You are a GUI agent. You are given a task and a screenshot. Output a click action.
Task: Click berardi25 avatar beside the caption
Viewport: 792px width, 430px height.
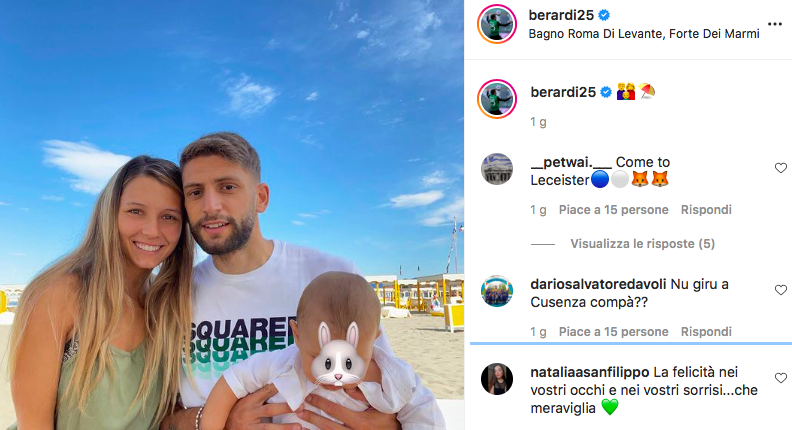tap(497, 99)
